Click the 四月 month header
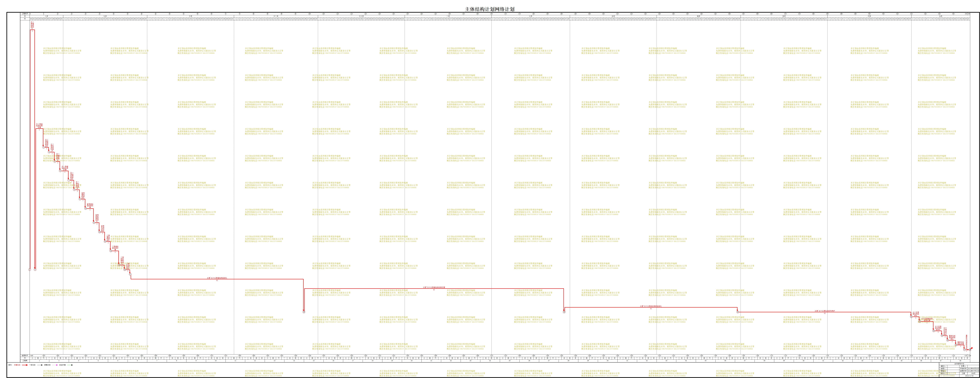 [698, 16]
